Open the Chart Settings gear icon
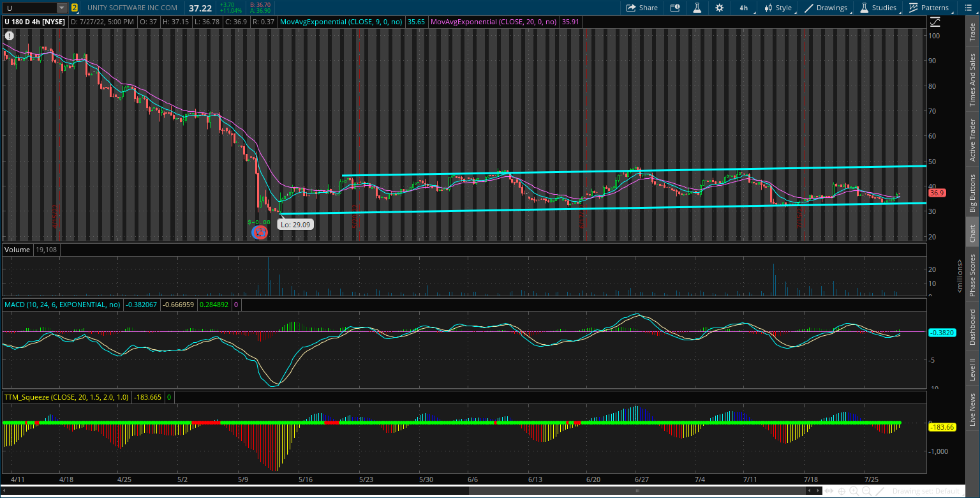 pyautogui.click(x=719, y=8)
